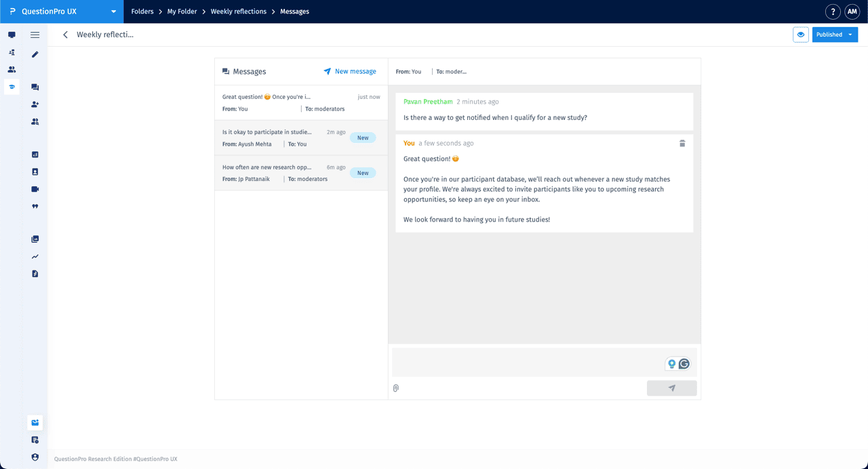
Task: Open the AM user avatar menu
Action: pyautogui.click(x=852, y=12)
